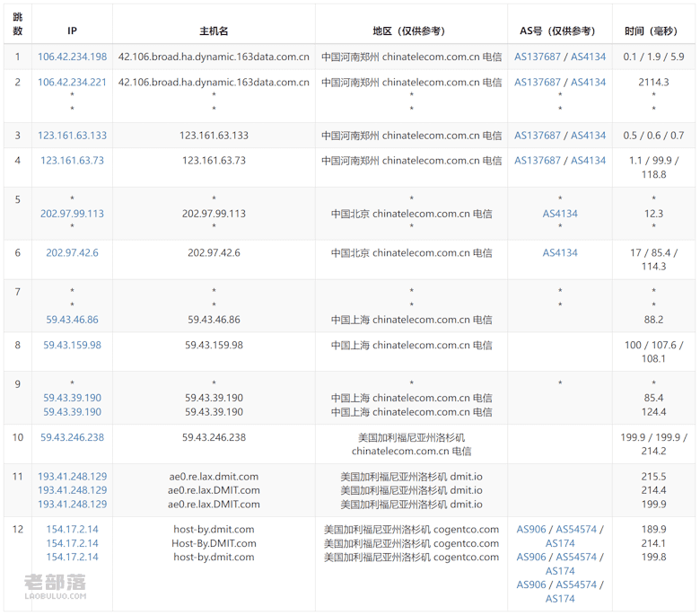The height and width of the screenshot is (615, 700).
Task: Click the 主机名 column header
Action: click(214, 31)
